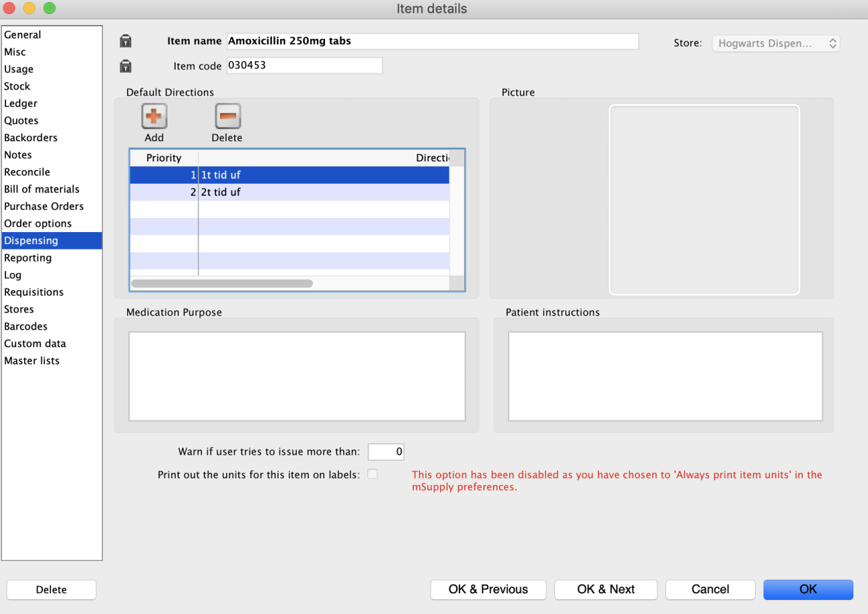
Task: Click the directions table horizontal scrollbar
Action: coord(222,284)
